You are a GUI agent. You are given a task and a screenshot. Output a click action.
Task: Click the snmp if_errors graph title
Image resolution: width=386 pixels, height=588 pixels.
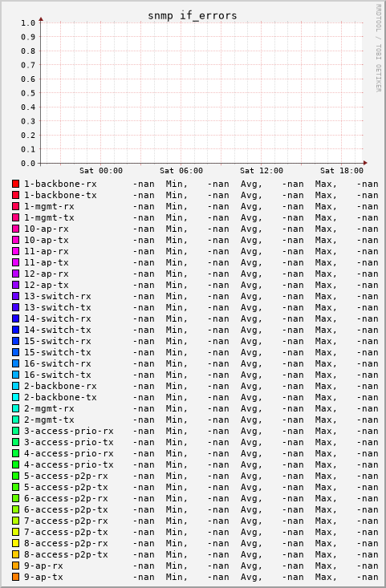[193, 16]
